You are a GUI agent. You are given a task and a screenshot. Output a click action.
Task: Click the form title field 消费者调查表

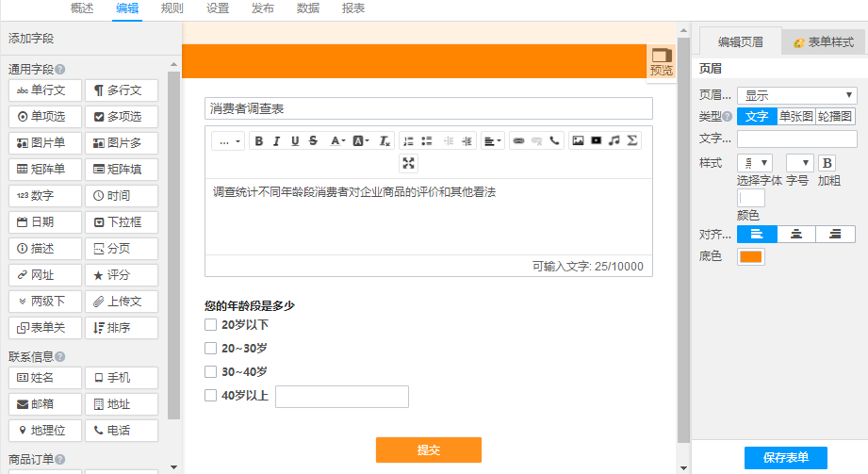[429, 108]
